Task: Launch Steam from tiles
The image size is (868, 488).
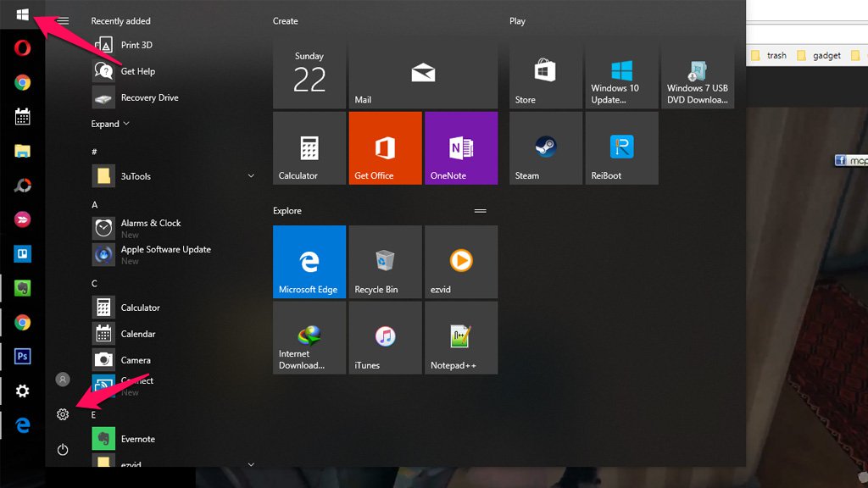Action: click(545, 148)
